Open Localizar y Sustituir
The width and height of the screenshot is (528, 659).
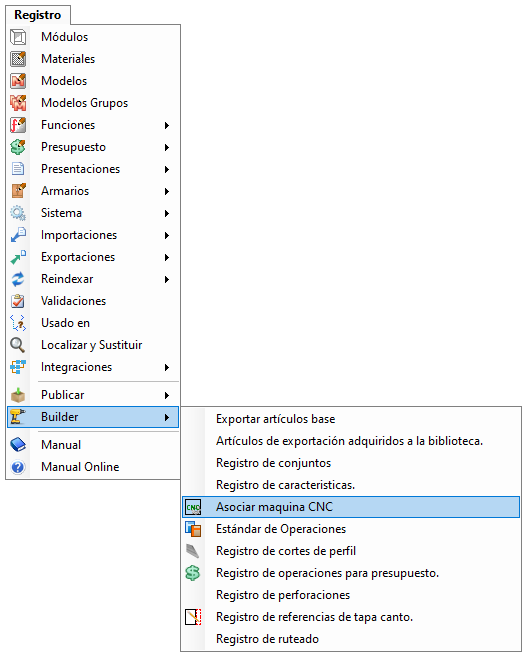point(93,345)
